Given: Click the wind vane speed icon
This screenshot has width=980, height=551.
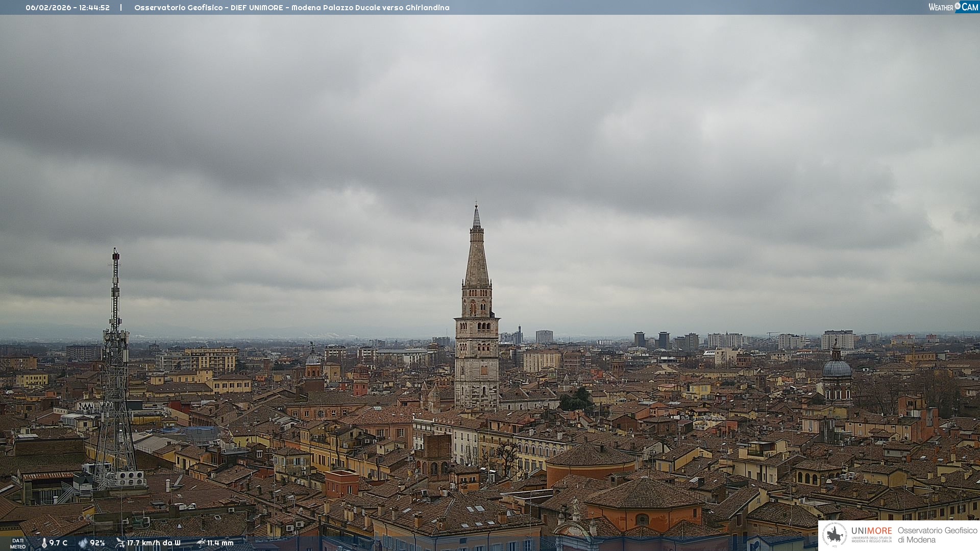Looking at the screenshot, I should (x=120, y=543).
